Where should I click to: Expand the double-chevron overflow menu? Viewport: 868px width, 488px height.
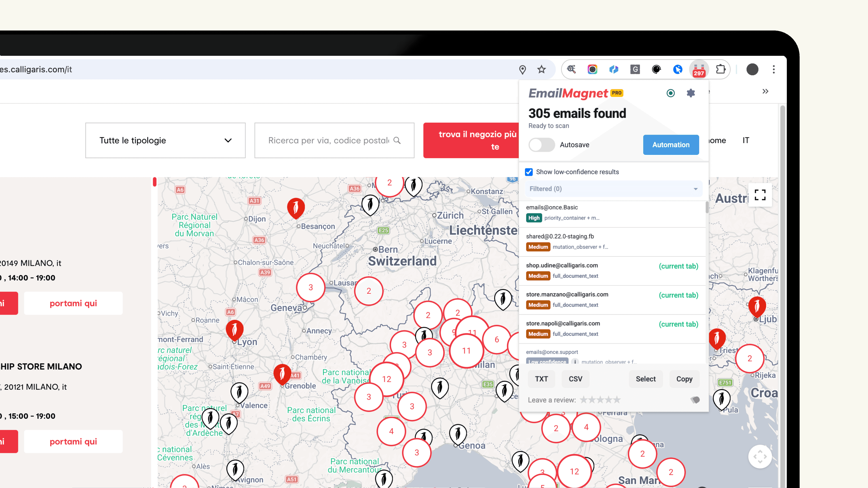pos(765,91)
